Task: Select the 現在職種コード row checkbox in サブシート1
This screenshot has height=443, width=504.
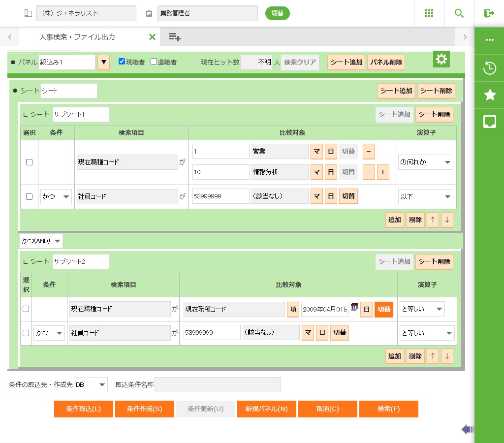Action: [29, 162]
